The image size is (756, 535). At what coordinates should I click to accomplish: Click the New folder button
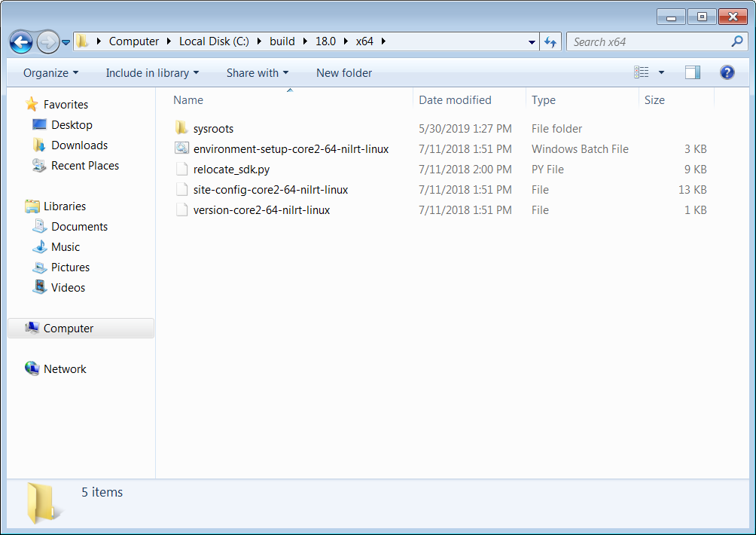coord(344,73)
